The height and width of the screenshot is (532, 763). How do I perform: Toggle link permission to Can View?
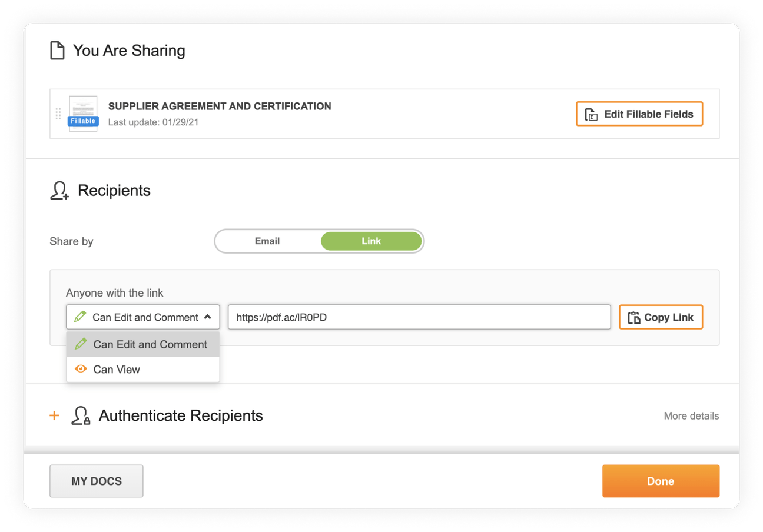[x=117, y=369]
